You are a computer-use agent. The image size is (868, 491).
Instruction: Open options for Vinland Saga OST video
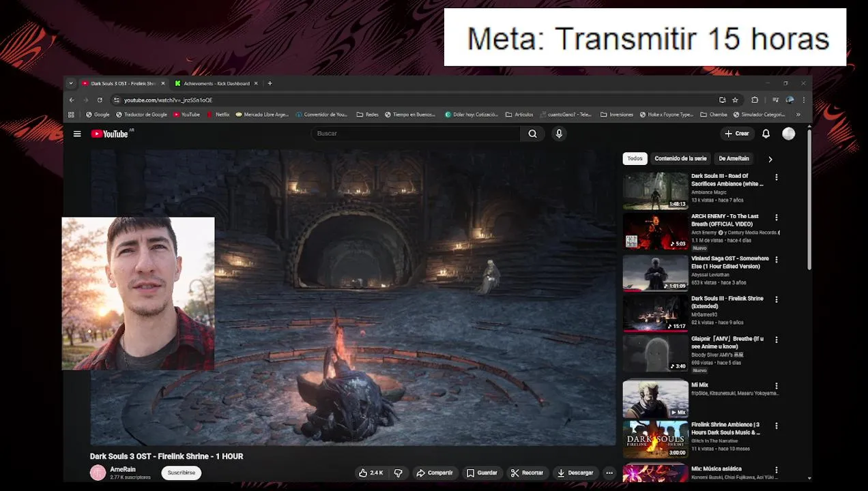coord(776,260)
